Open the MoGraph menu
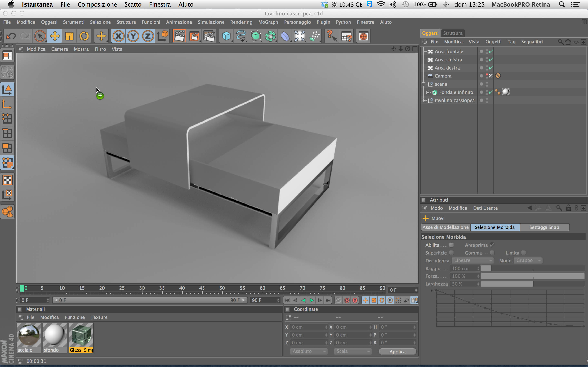Image resolution: width=588 pixels, height=367 pixels. (x=268, y=22)
